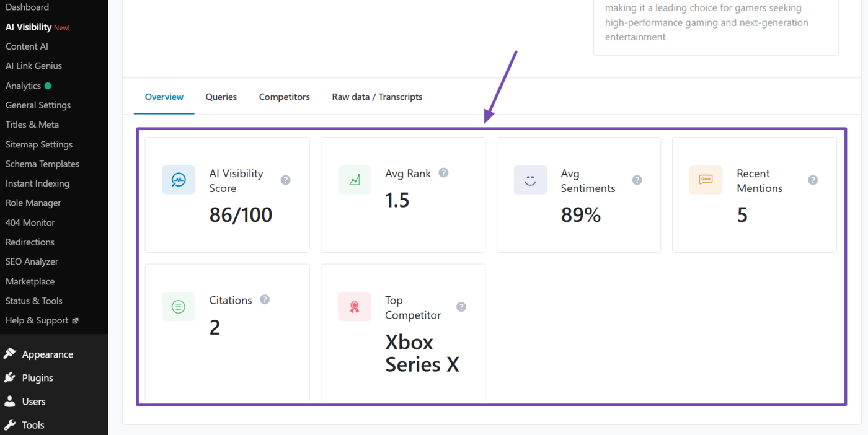Screen dimensions: 868x435
Task: Click the Avg Sentiments smiley icon
Action: click(x=530, y=180)
